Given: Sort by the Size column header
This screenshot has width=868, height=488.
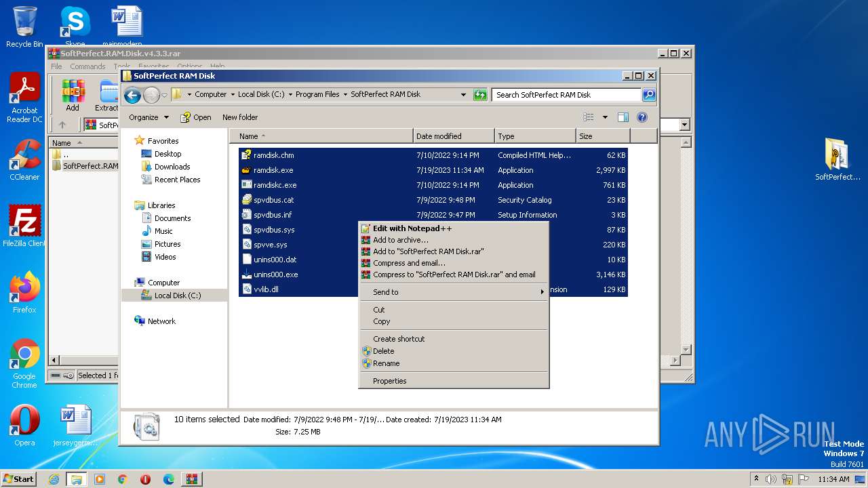Looking at the screenshot, I should [601, 136].
